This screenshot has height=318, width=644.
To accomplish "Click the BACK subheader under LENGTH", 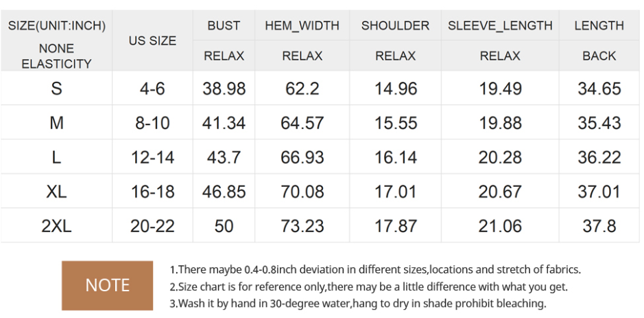I will (599, 56).
